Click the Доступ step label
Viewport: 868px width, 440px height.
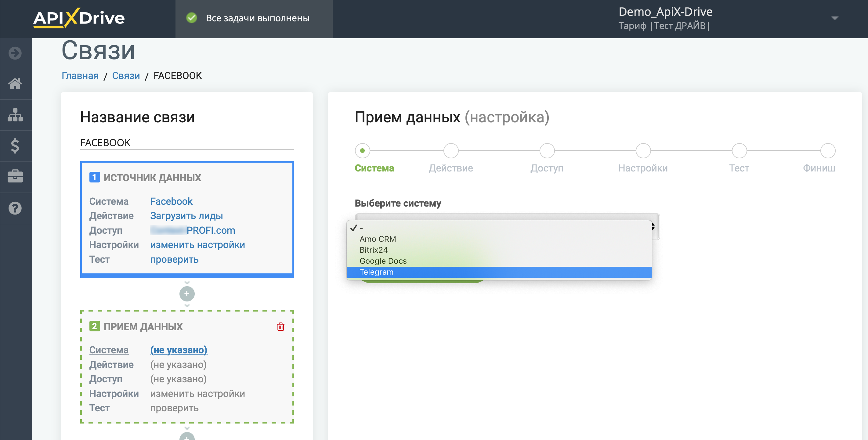tap(547, 168)
